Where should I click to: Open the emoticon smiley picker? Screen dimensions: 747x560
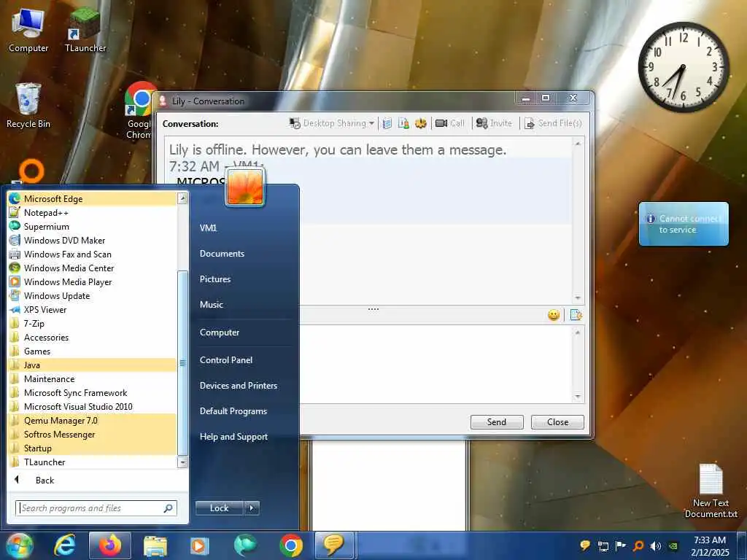tap(553, 315)
